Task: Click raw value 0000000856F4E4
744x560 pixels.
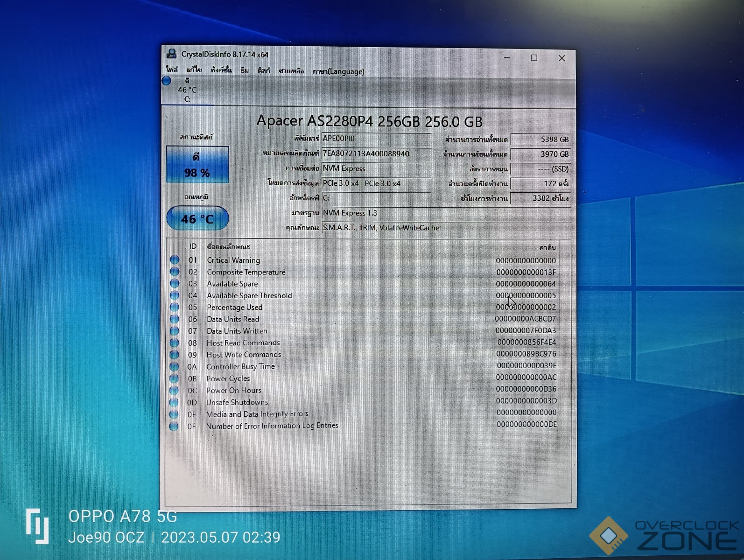Action: point(526,342)
